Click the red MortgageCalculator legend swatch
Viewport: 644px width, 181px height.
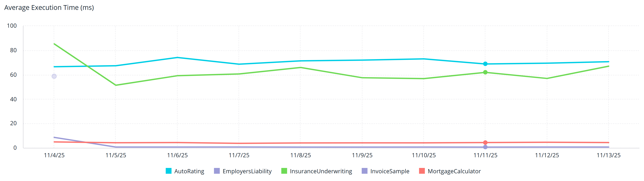422,171
